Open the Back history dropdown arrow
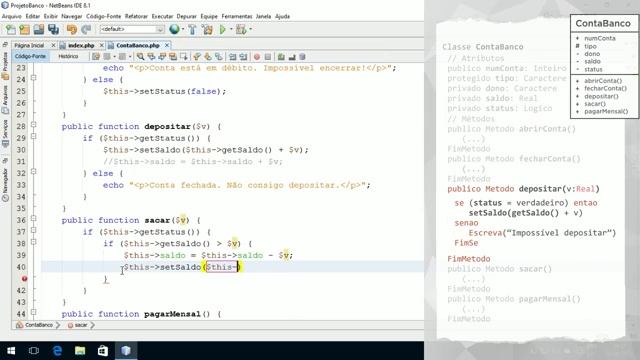 tap(114, 57)
